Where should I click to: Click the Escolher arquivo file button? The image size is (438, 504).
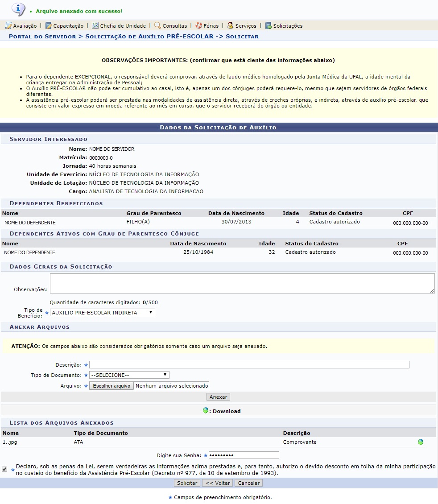coord(112,386)
